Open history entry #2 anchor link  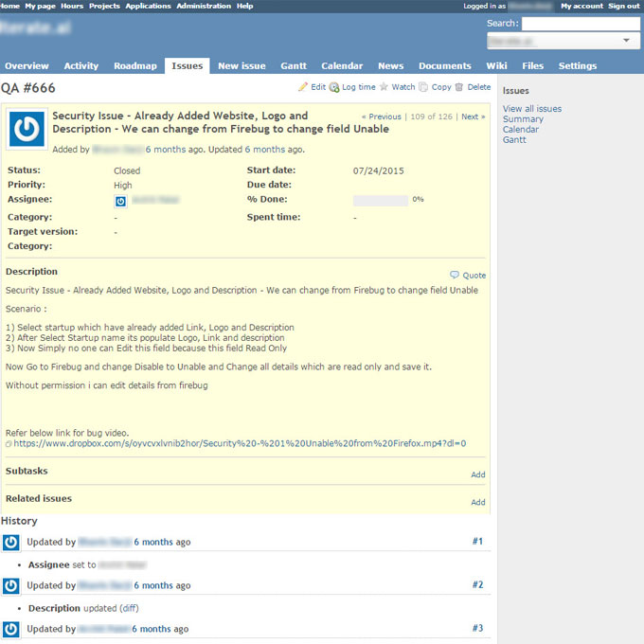pos(477,585)
